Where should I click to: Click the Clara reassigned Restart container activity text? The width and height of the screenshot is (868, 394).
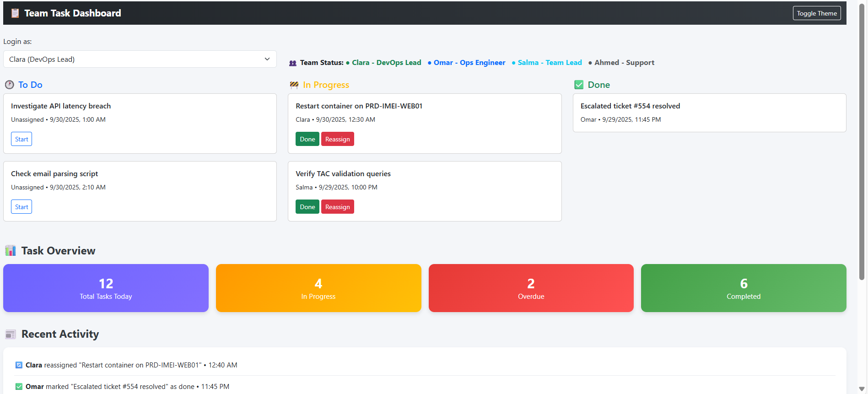[131, 365]
